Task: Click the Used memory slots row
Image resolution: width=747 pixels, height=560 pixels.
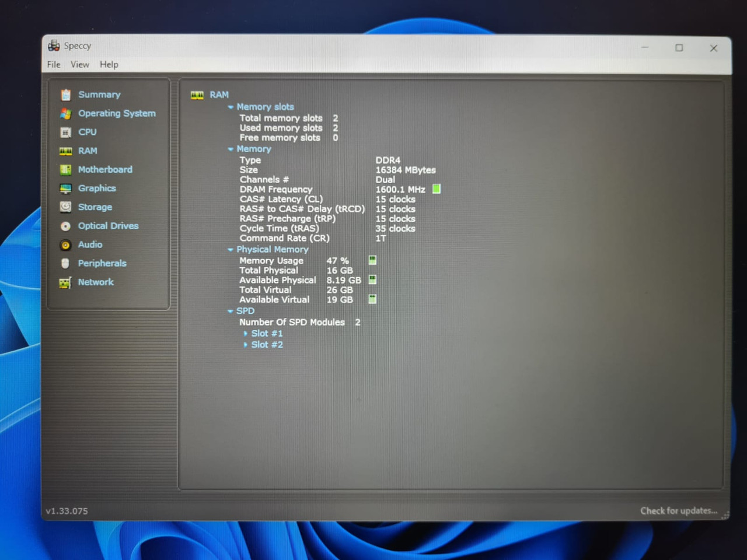Action: click(289, 128)
